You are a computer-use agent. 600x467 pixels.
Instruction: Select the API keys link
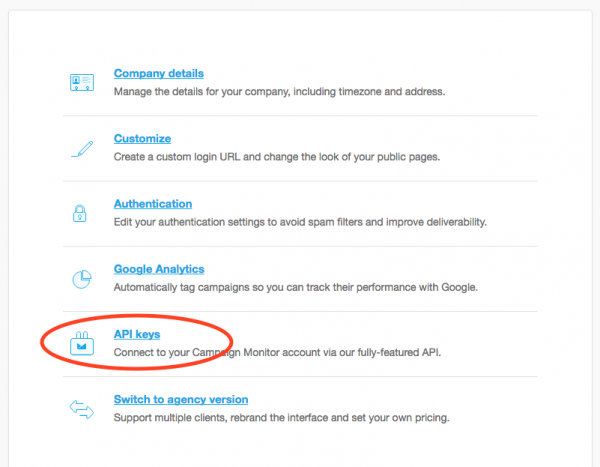(137, 334)
